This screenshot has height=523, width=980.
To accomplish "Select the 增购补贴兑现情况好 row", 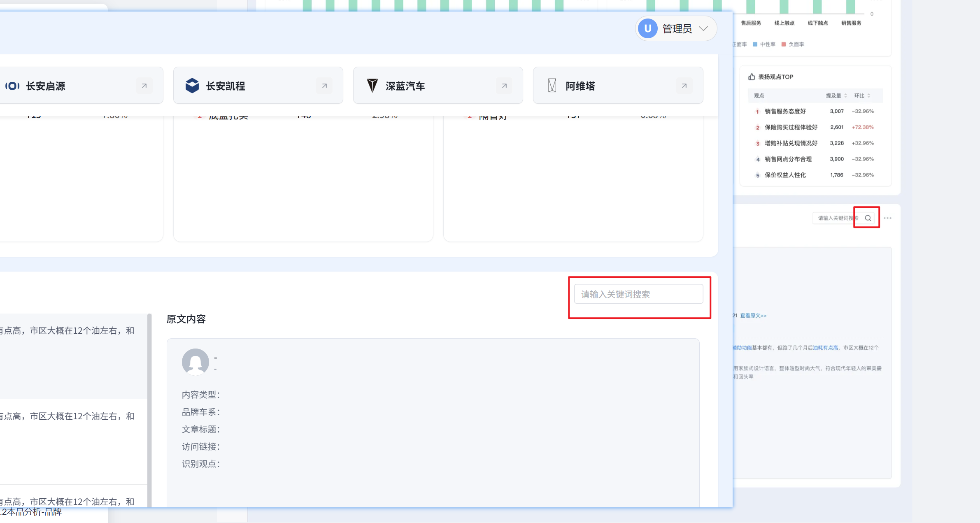I will coord(815,143).
